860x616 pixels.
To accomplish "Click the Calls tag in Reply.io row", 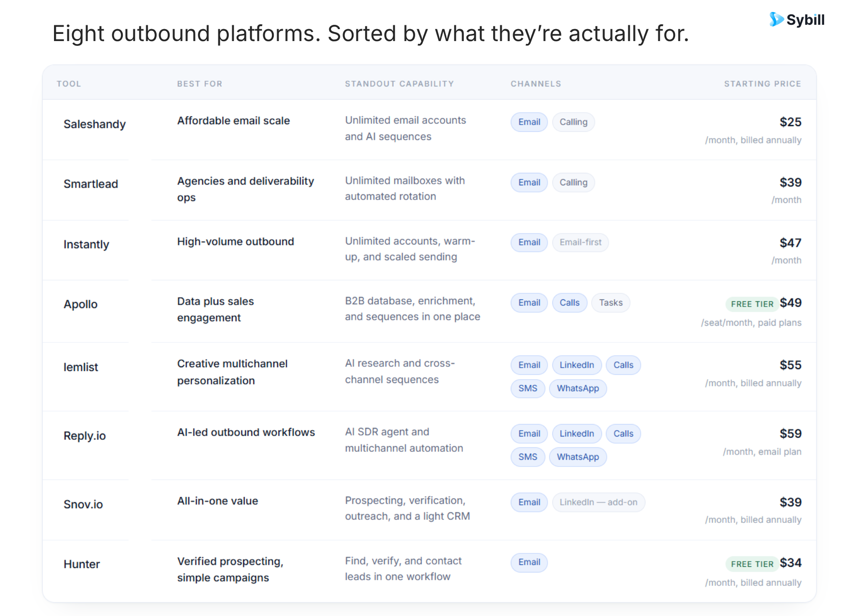I will 623,434.
